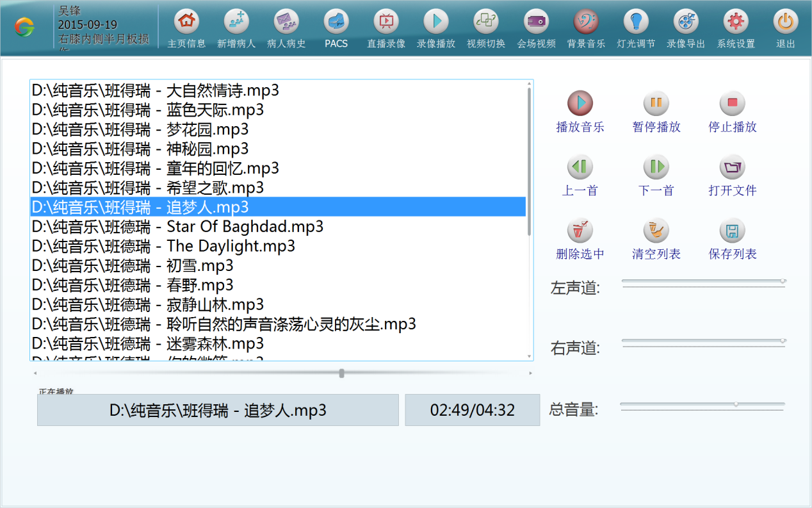
Task: Open the PACS module
Action: 336,21
